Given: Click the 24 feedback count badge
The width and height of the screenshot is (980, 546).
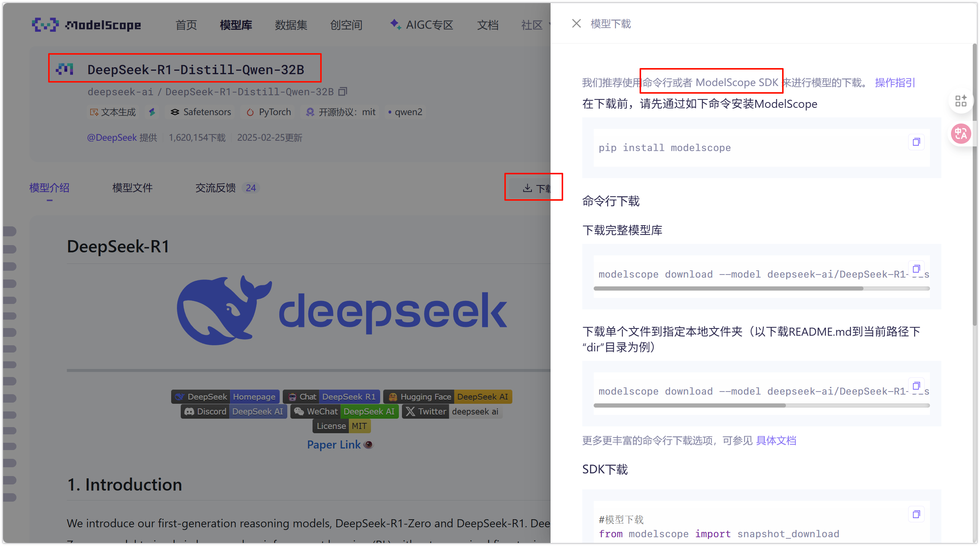Looking at the screenshot, I should point(251,188).
